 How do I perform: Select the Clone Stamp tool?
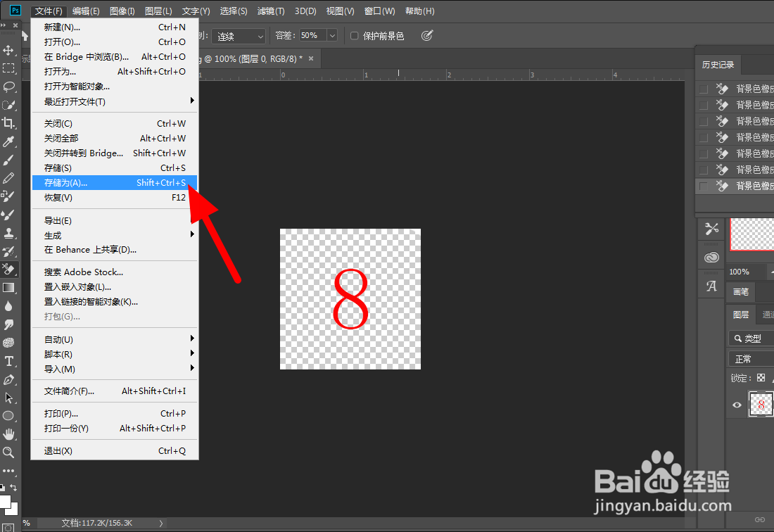8,233
